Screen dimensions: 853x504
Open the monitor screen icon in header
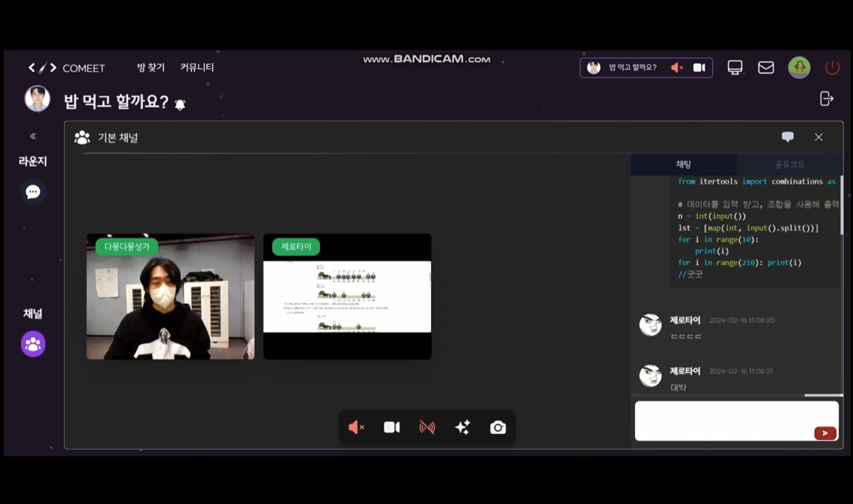point(735,68)
